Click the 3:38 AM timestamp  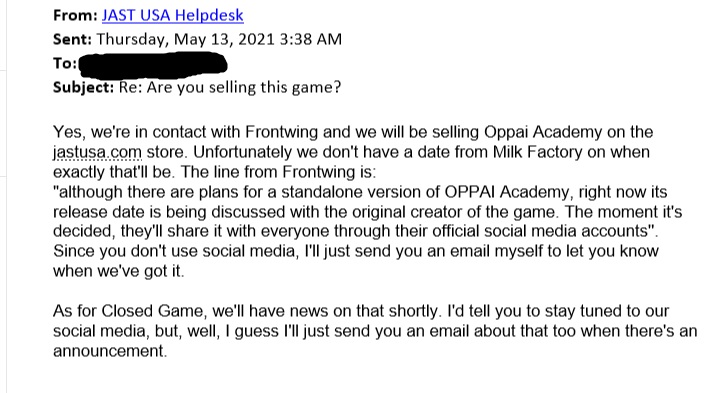pos(311,39)
